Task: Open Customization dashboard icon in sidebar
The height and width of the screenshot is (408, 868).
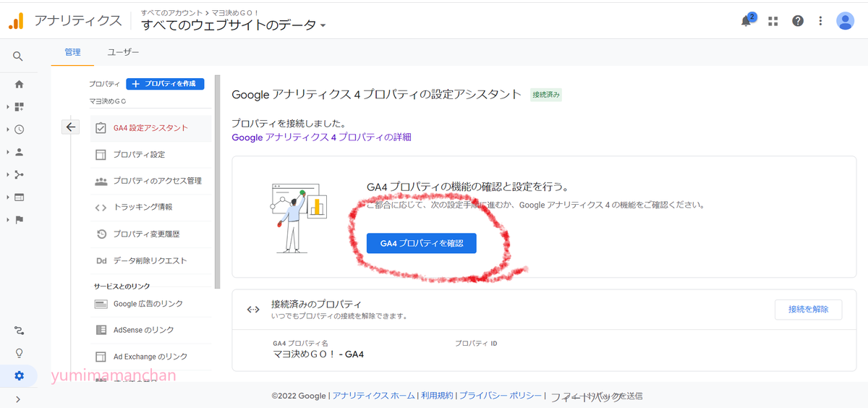Action: click(x=20, y=107)
